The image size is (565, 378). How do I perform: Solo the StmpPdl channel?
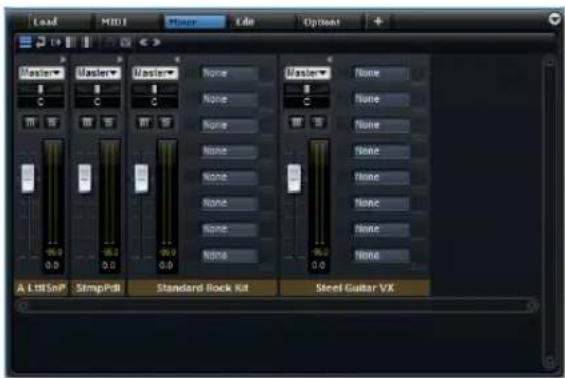click(108, 123)
